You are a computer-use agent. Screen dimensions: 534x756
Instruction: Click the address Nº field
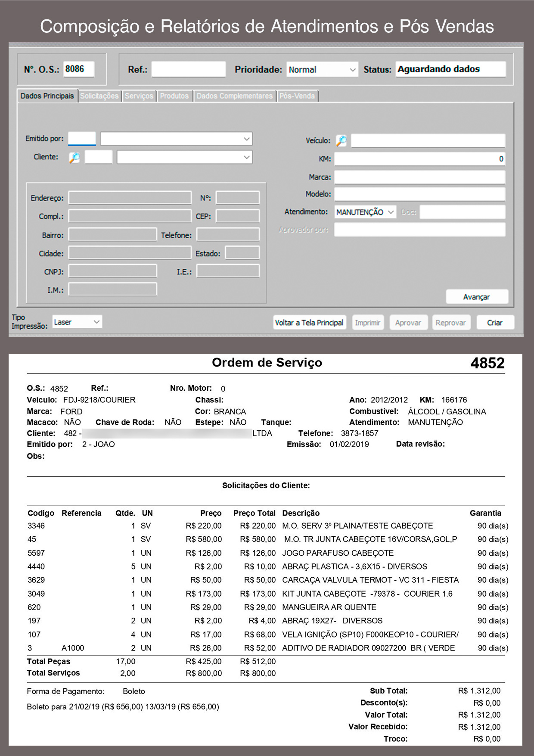[238, 198]
